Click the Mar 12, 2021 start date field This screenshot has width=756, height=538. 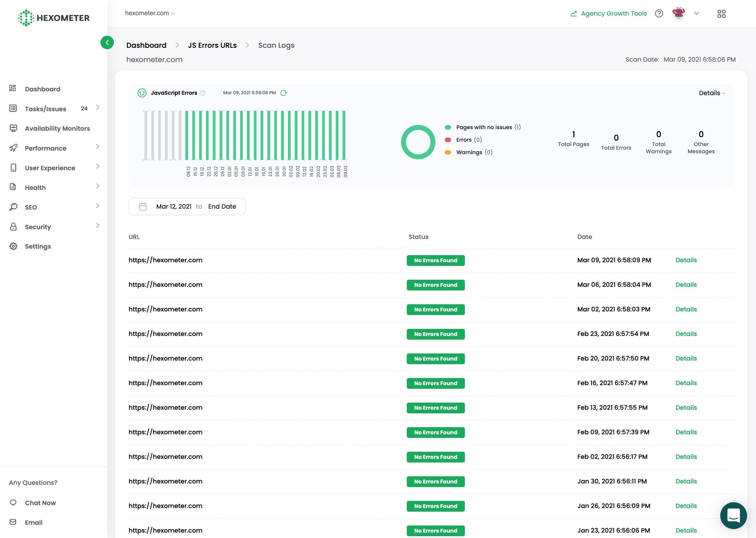174,206
